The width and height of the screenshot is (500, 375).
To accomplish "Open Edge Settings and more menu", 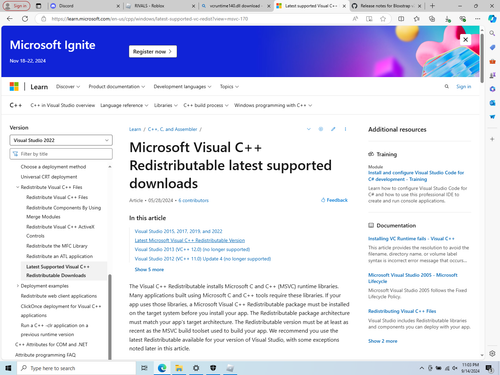I will click(478, 19).
